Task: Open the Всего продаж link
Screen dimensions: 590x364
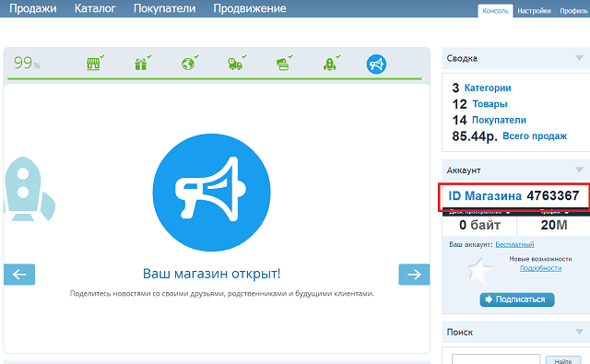Action: tap(535, 135)
